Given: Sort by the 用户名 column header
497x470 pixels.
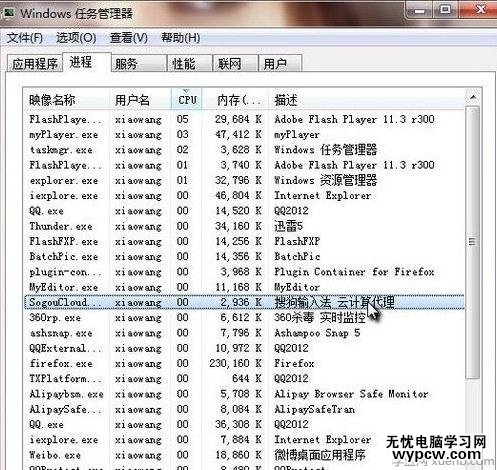Looking at the screenshot, I should 140,100.
